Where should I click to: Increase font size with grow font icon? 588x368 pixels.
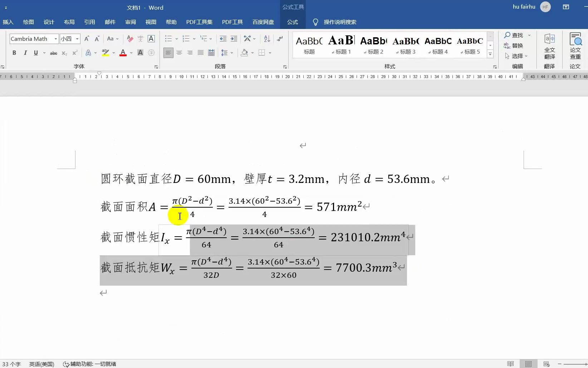click(87, 39)
